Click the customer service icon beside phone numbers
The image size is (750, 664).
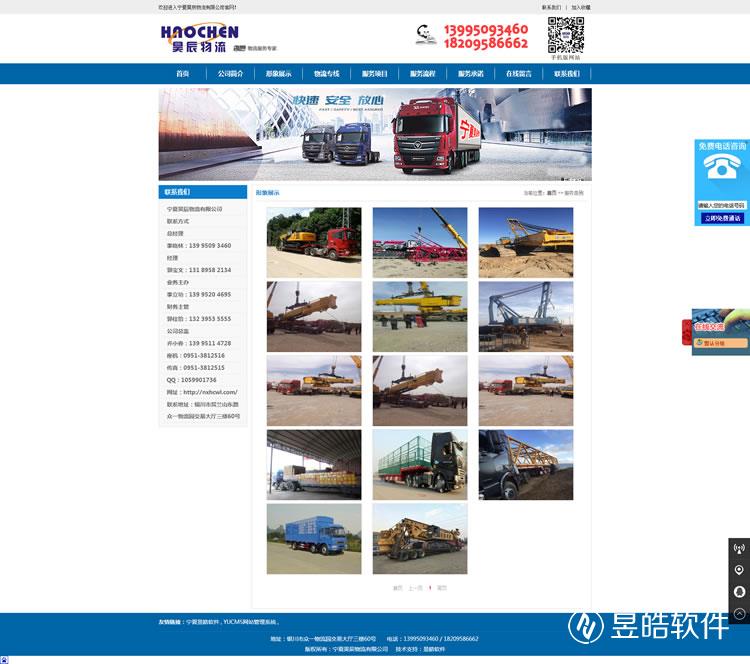pyautogui.click(x=425, y=36)
